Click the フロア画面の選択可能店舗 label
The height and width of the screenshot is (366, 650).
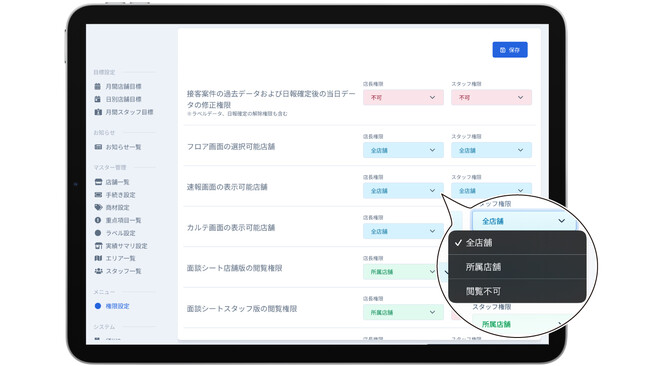click(231, 147)
